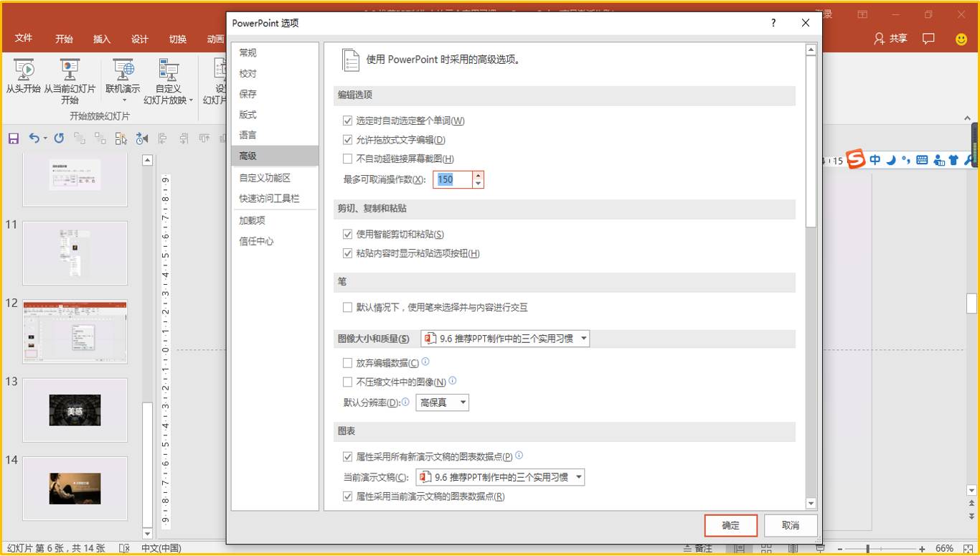Expand the 图像大小和质量 presentation dropdown
Image resolution: width=980 pixels, height=556 pixels.
(x=505, y=338)
